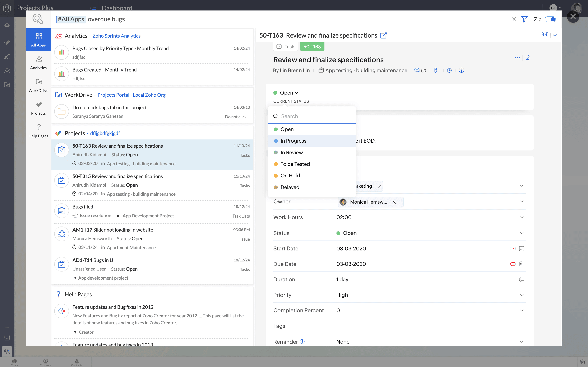Expand the Priority dropdown arrow
Image resolution: width=588 pixels, height=367 pixels.
521,295
